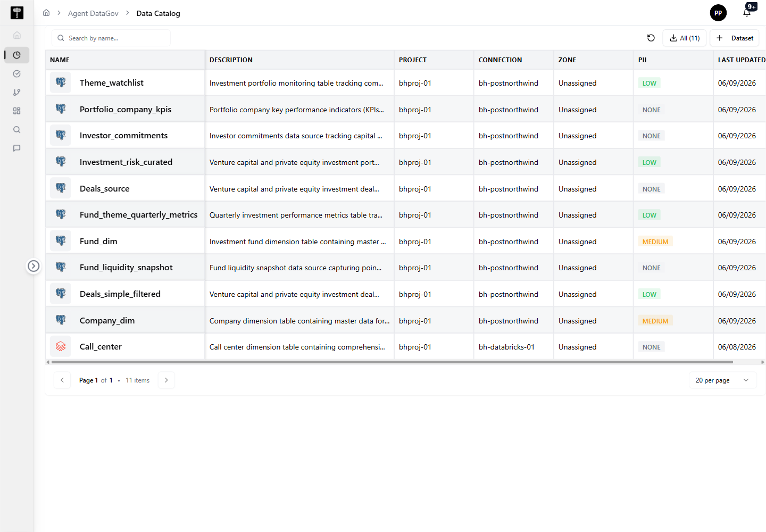The height and width of the screenshot is (532, 766).
Task: Open the Call_center dataset
Action: tap(101, 346)
